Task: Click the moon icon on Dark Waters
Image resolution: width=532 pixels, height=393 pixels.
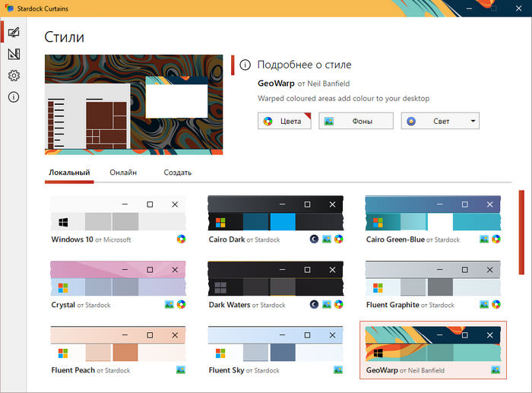Action: pos(314,304)
